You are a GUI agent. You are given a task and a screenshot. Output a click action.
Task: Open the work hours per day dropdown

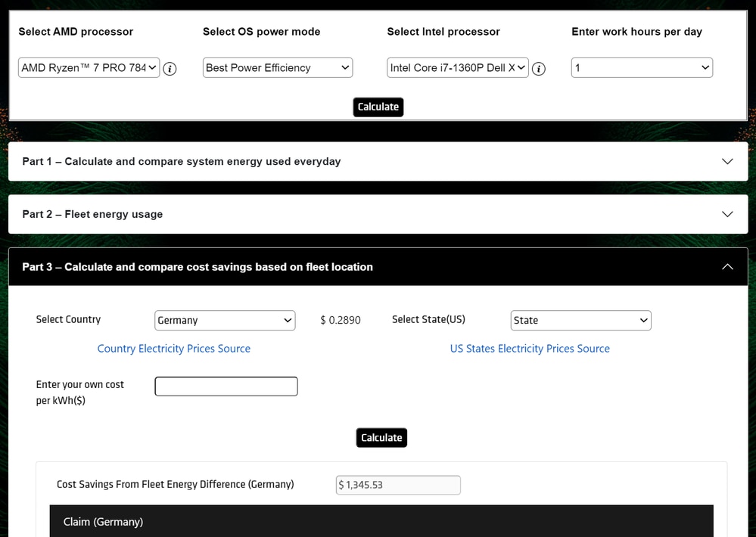(x=642, y=67)
